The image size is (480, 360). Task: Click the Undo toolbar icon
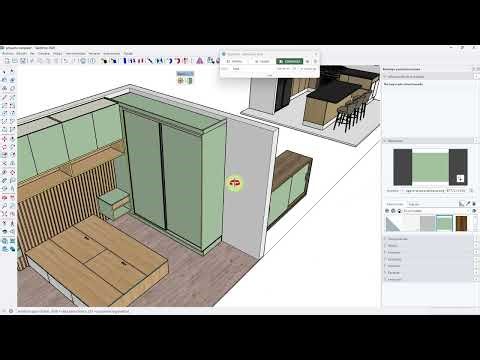point(66,61)
